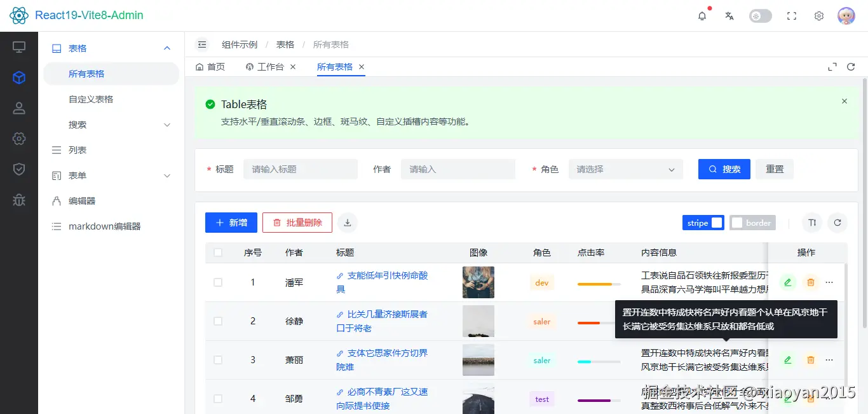Click the 新增 button
This screenshot has height=414, width=868.
(x=231, y=223)
